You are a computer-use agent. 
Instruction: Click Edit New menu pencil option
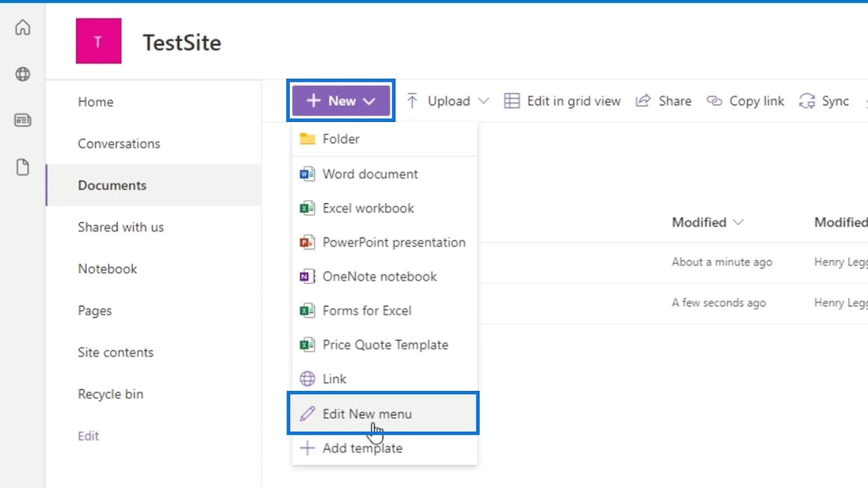383,414
